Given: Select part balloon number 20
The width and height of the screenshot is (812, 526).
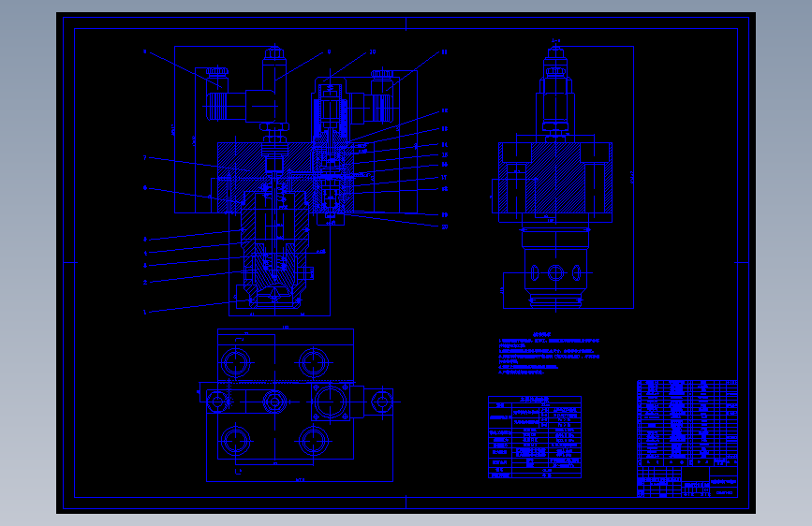Looking at the screenshot, I should coord(445,226).
